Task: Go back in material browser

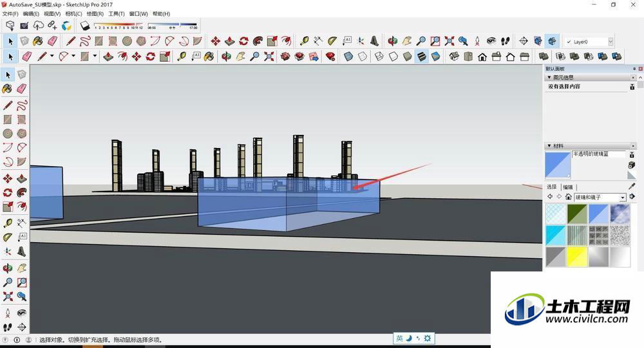Action: (x=550, y=197)
